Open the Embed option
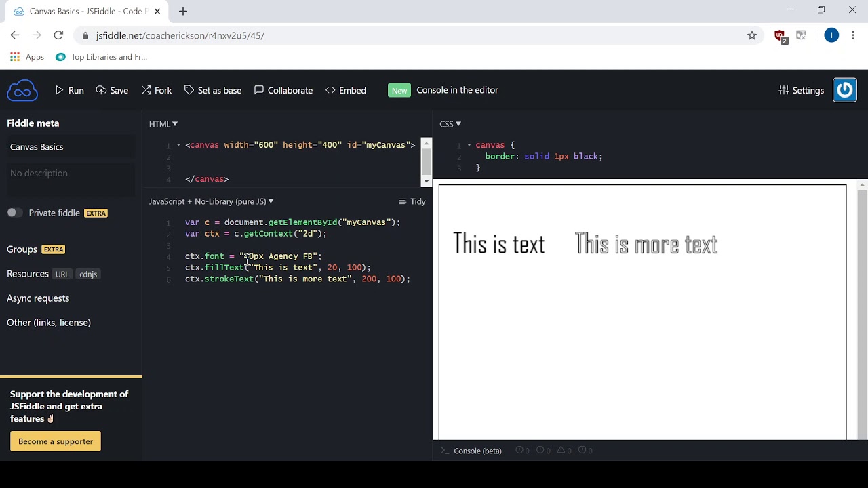 pos(345,90)
